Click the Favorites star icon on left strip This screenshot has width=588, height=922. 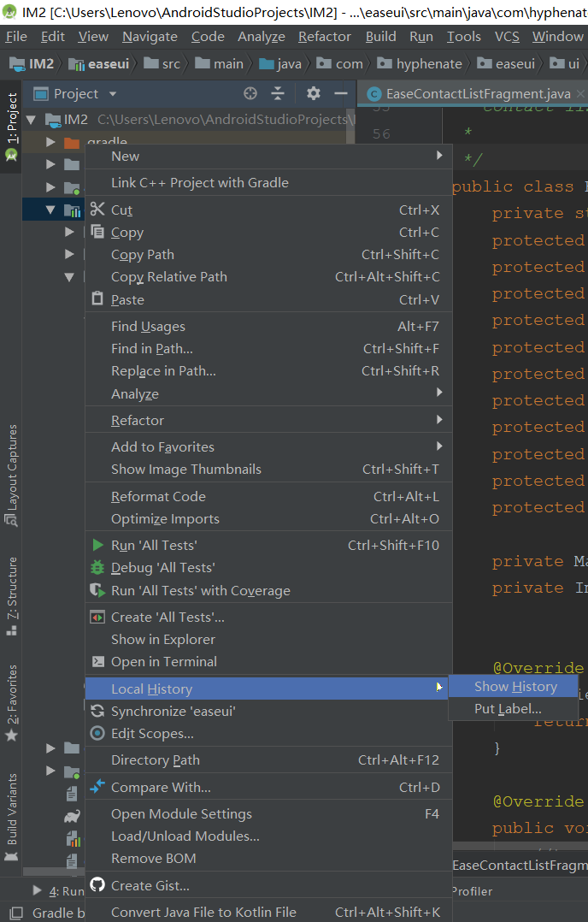(11, 735)
